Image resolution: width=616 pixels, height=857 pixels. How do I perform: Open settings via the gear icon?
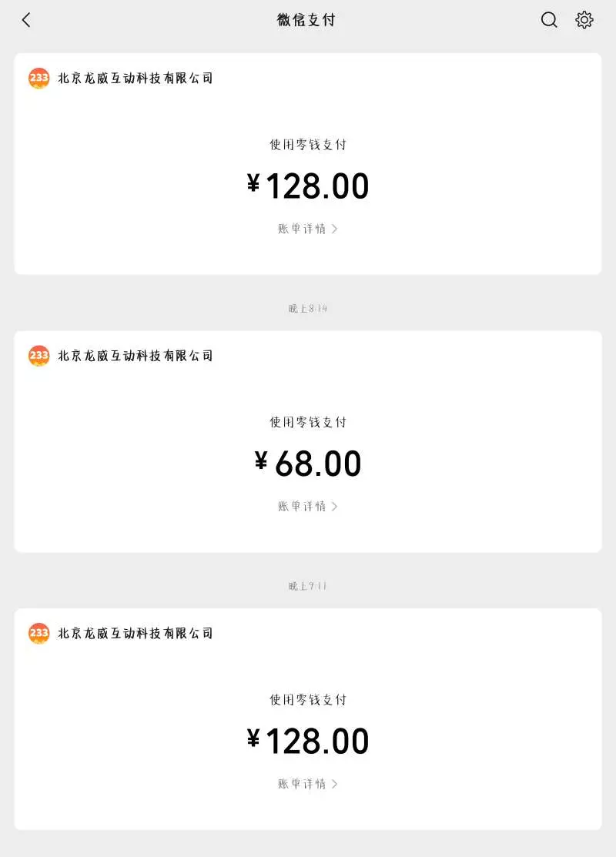click(x=584, y=20)
